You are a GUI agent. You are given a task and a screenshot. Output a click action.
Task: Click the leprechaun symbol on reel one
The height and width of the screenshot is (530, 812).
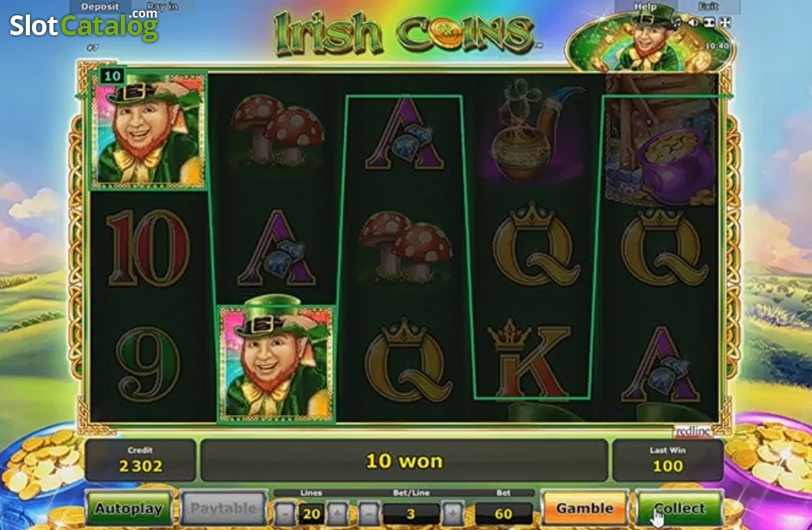pos(149,130)
